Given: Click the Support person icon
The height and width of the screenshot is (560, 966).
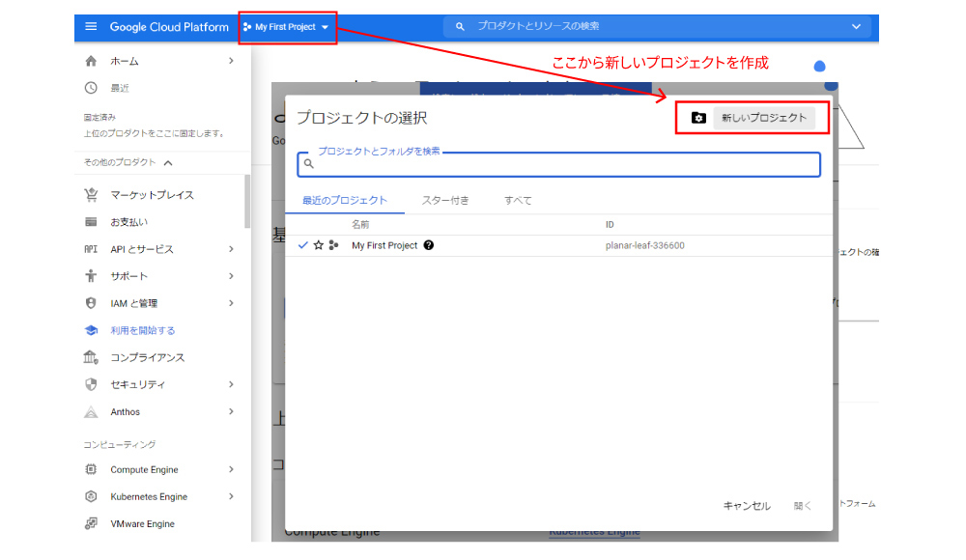Looking at the screenshot, I should coord(91,276).
